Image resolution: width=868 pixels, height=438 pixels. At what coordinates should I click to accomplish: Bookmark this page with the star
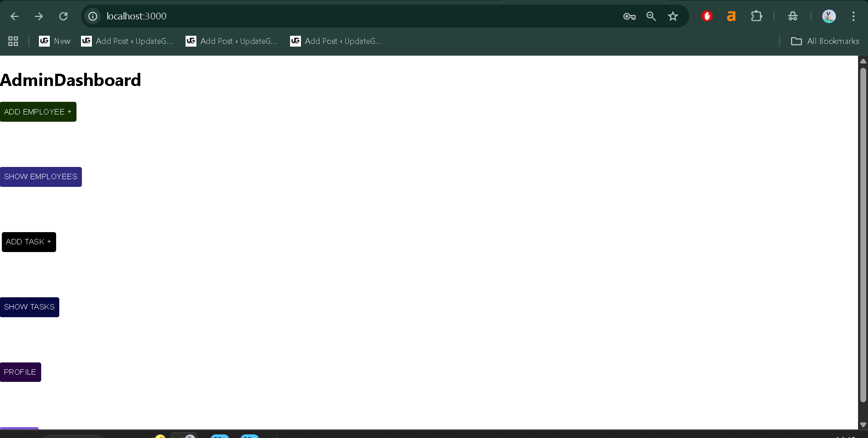pyautogui.click(x=673, y=16)
